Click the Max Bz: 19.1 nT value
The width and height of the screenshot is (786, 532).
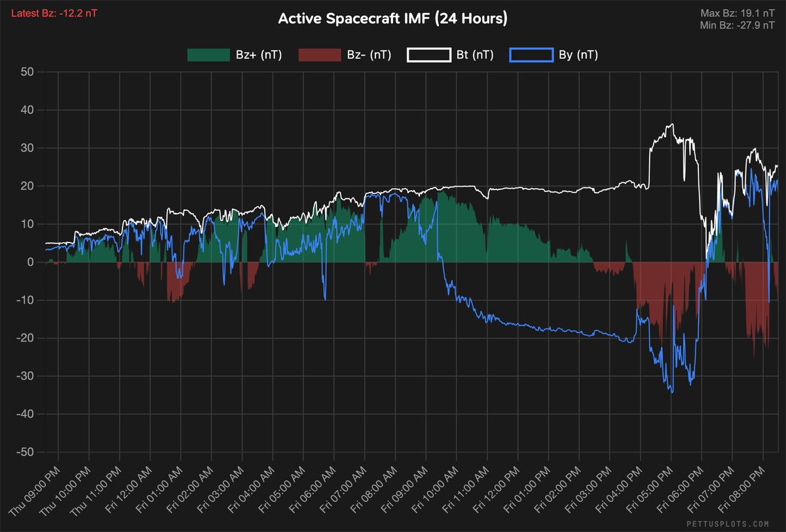pyautogui.click(x=739, y=12)
